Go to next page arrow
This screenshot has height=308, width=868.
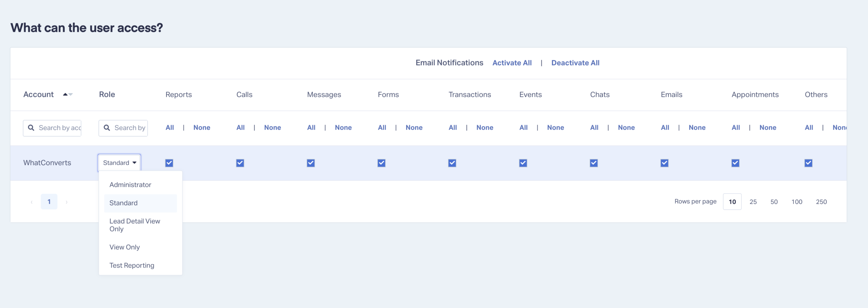point(66,202)
